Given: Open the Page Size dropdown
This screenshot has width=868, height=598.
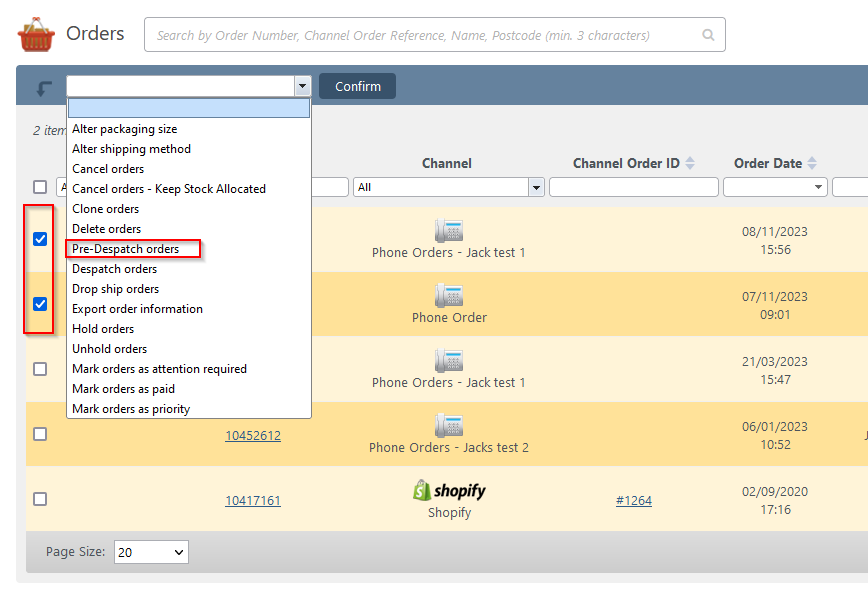Looking at the screenshot, I should (x=151, y=551).
